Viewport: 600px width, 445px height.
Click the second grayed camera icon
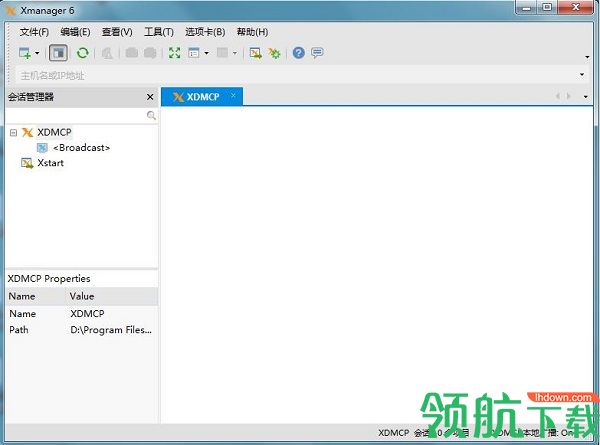tap(150, 53)
